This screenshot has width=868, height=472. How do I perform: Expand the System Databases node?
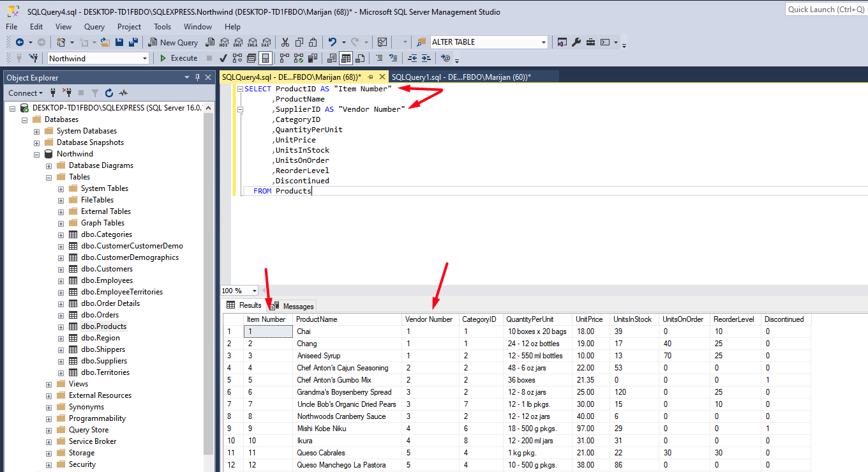pyautogui.click(x=36, y=131)
